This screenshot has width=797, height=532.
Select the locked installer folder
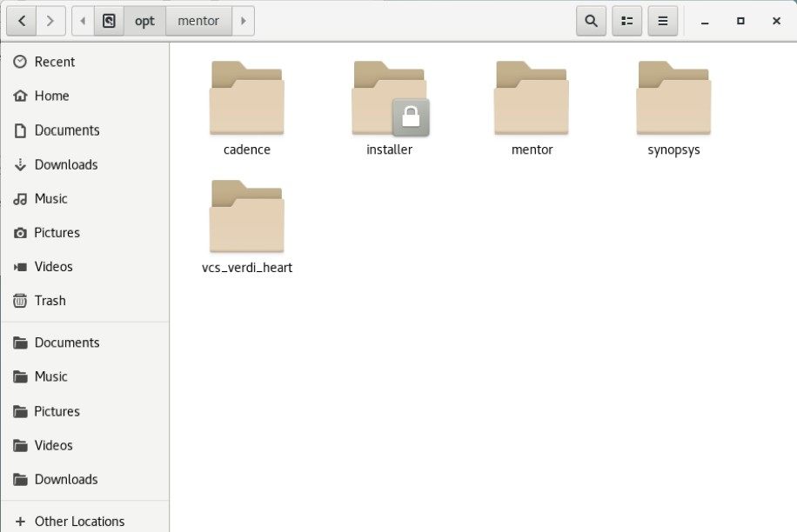pyautogui.click(x=389, y=109)
